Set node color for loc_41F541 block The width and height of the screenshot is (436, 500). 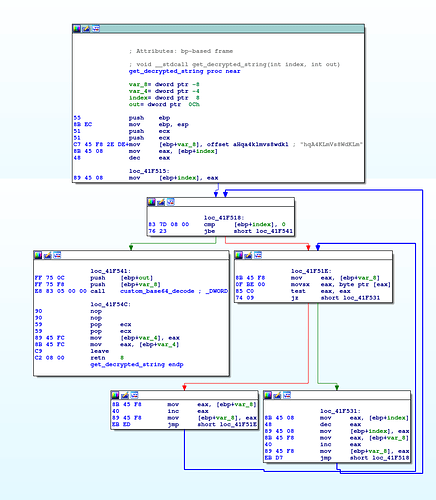[38, 255]
